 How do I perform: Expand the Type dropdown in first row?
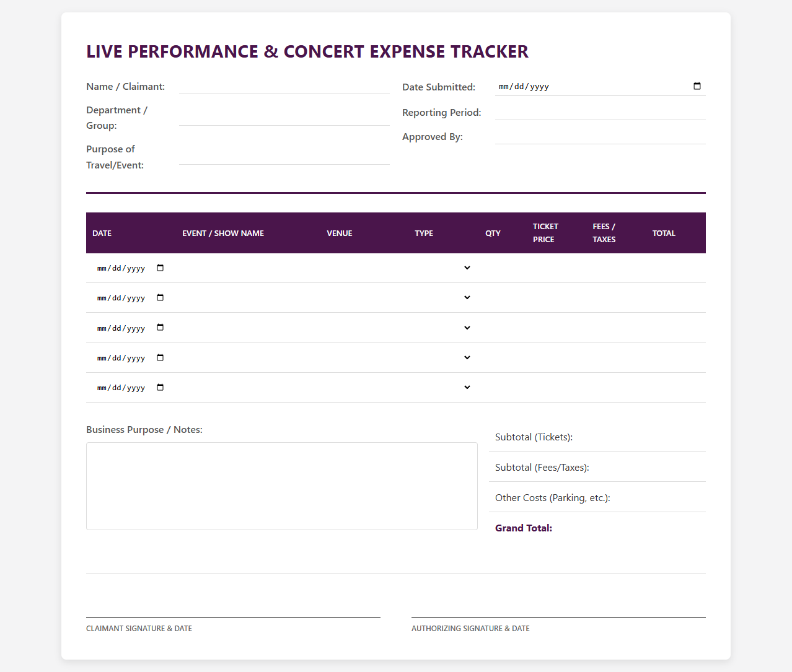pos(467,268)
